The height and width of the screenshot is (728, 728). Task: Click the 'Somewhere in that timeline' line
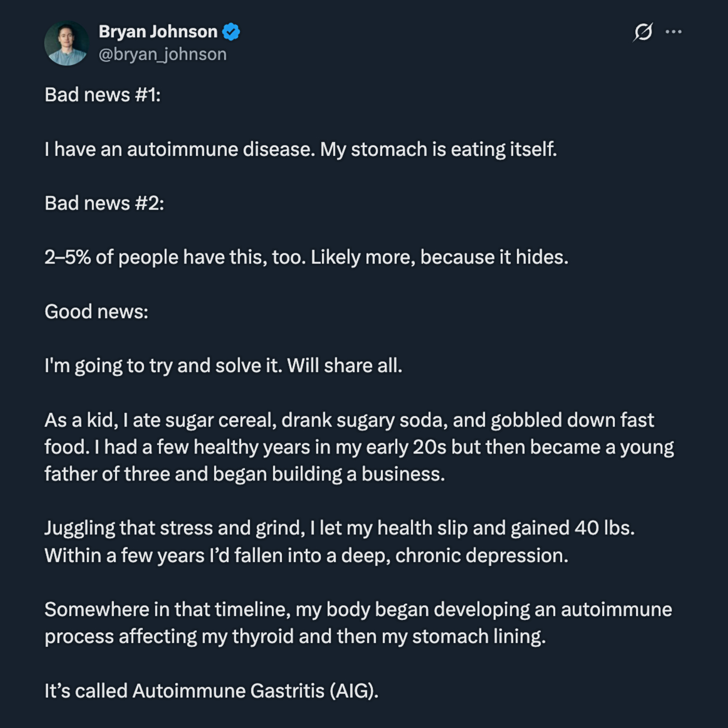pyautogui.click(x=358, y=609)
